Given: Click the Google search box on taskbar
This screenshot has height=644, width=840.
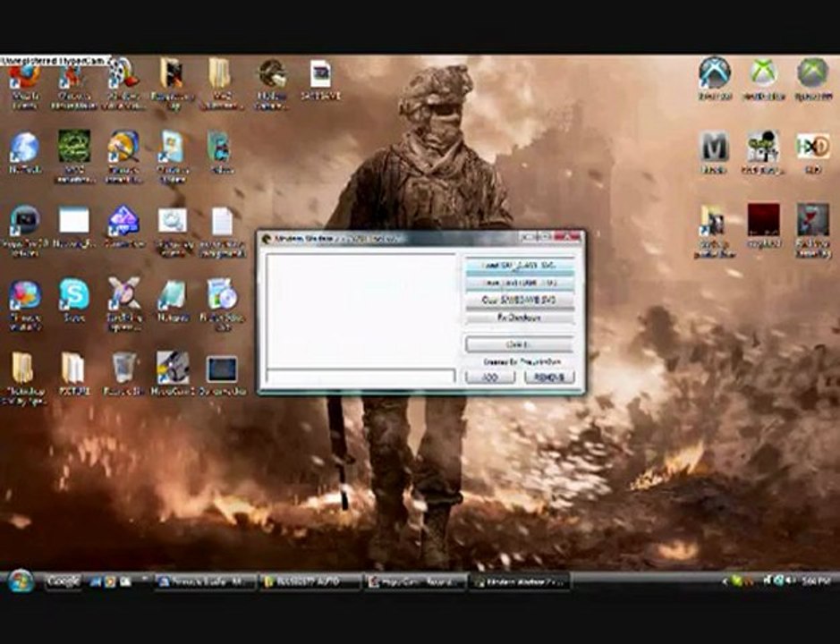Looking at the screenshot, I should [x=64, y=581].
